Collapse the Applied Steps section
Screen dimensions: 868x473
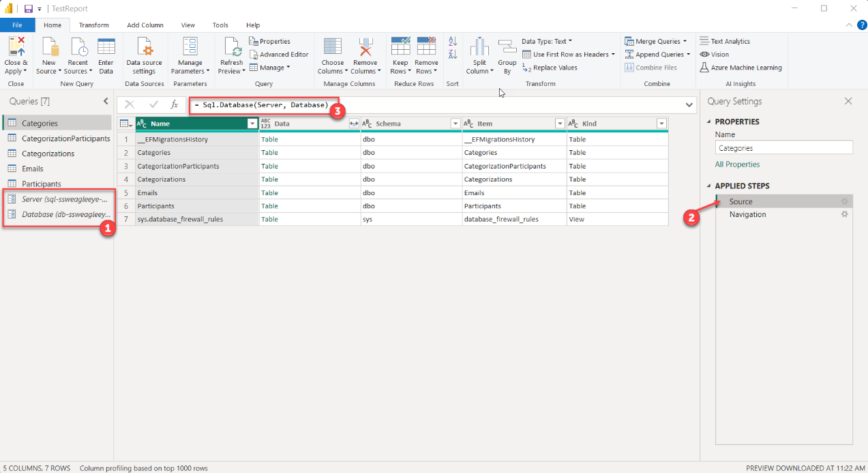tap(709, 186)
